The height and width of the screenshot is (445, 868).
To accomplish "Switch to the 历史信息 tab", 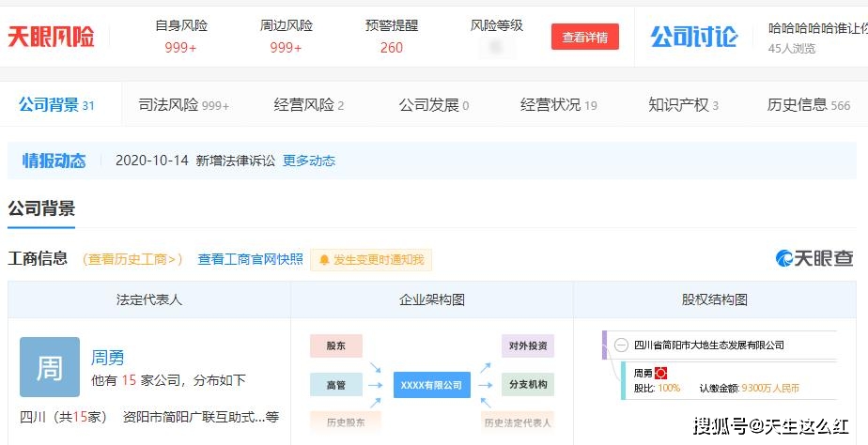I will click(x=808, y=104).
